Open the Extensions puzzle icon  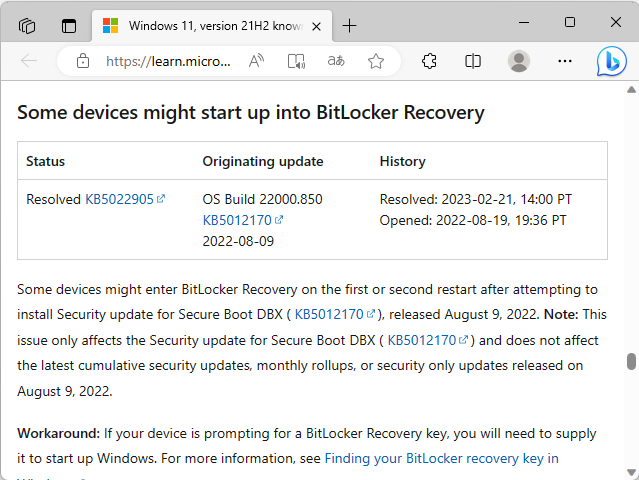pos(429,61)
